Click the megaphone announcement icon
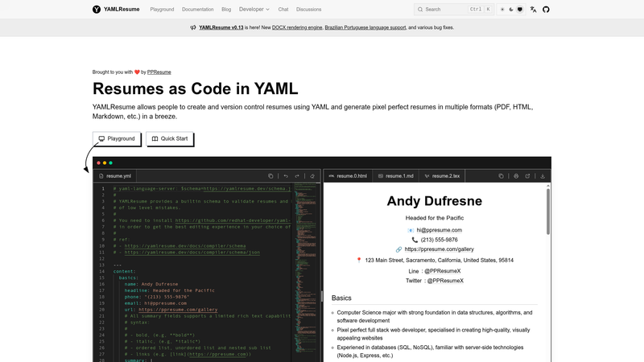Image resolution: width=644 pixels, height=362 pixels. [x=193, y=27]
